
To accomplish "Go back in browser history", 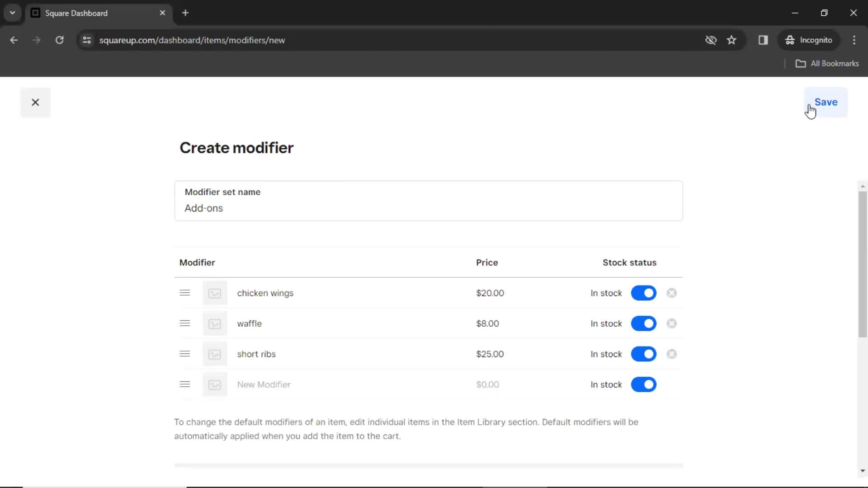I will tap(14, 40).
